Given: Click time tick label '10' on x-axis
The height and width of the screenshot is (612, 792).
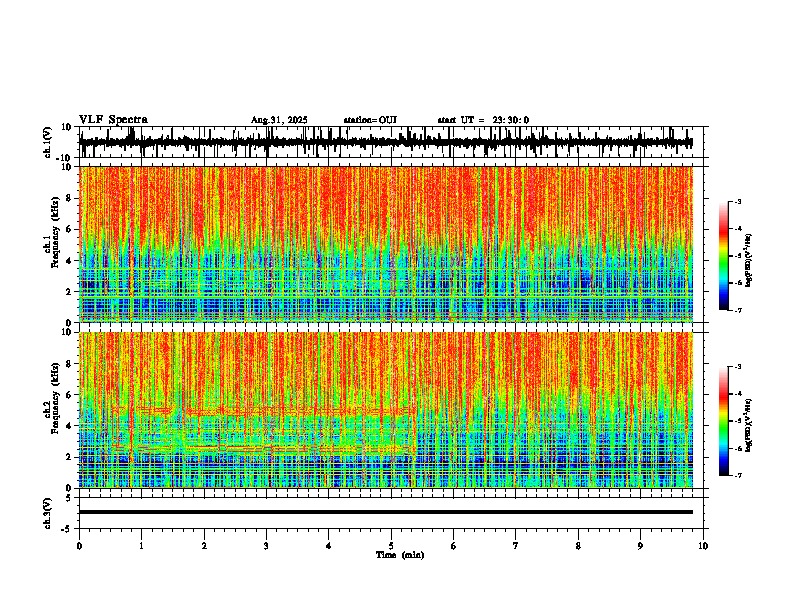Looking at the screenshot, I should coord(703,546).
